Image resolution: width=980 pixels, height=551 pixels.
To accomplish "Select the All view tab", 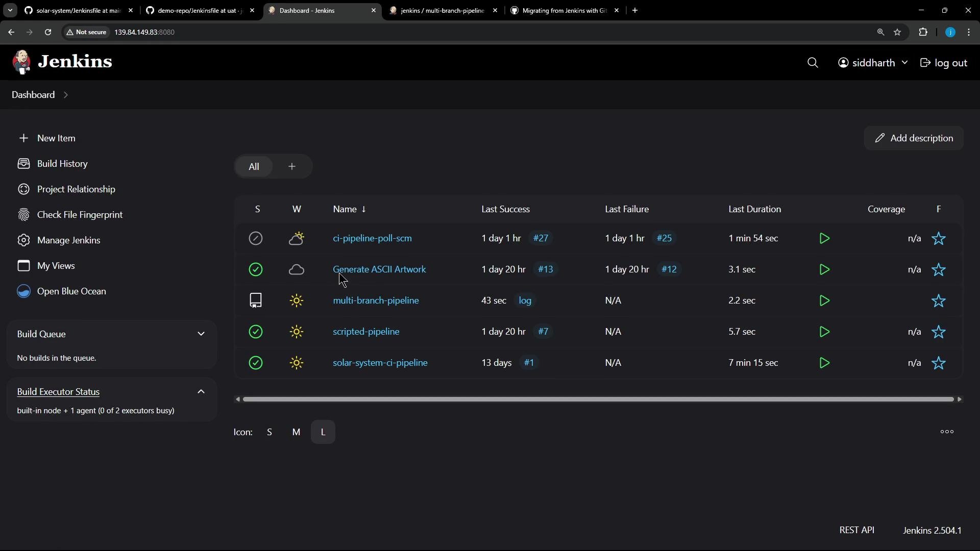I will point(254,167).
